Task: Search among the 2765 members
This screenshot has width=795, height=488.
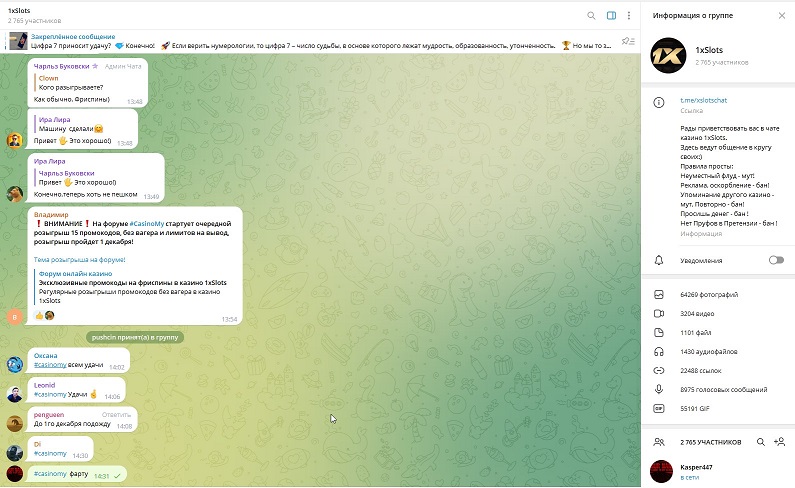Action: tap(761, 442)
